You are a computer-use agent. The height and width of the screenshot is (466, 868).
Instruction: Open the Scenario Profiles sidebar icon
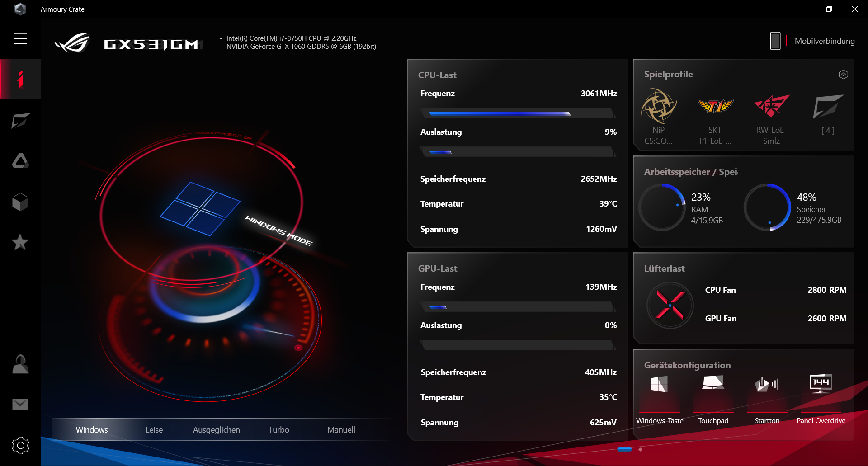point(20,120)
